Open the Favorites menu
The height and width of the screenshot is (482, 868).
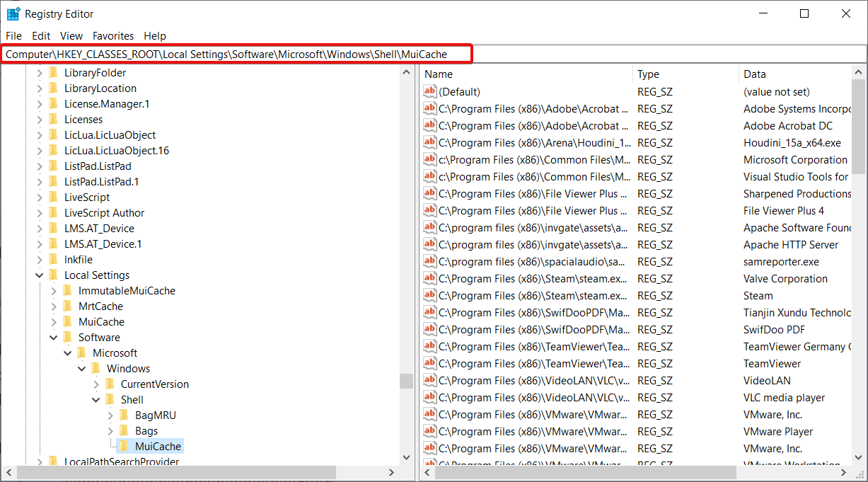[x=113, y=35]
